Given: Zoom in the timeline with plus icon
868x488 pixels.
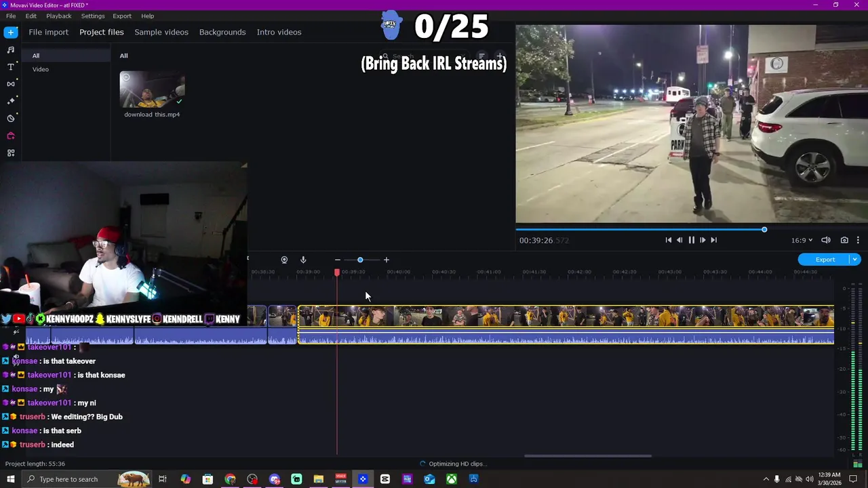Looking at the screenshot, I should coord(387,260).
